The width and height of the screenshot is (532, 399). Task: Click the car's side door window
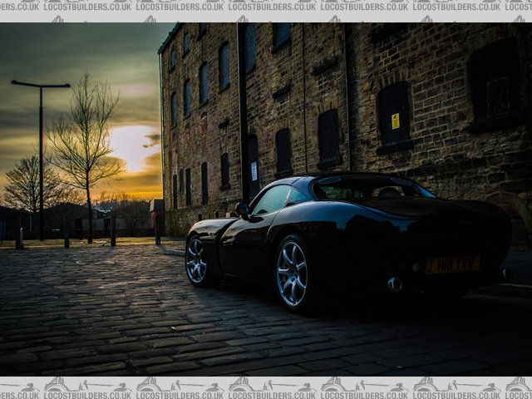(x=273, y=199)
